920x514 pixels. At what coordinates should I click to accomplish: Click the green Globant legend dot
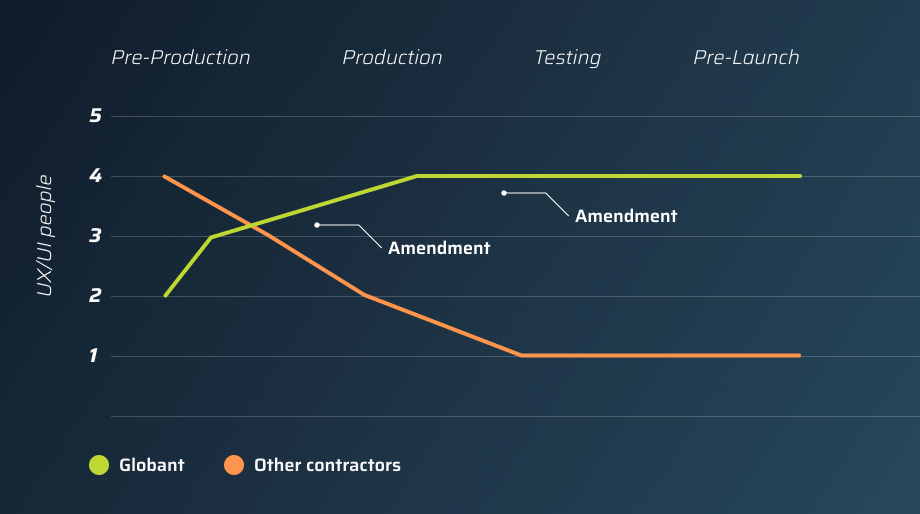pos(98,465)
